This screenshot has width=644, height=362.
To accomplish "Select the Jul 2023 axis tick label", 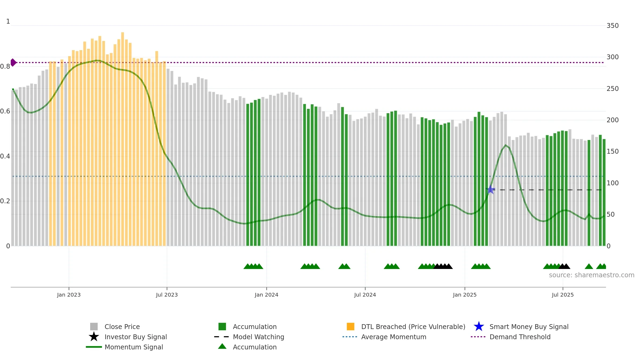I will tap(167, 295).
